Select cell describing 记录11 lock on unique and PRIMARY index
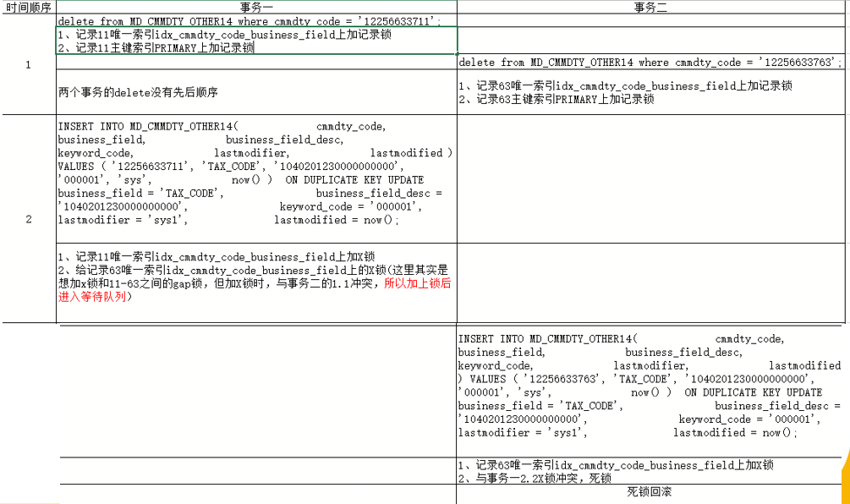Viewport: 850px width, 504px height. pos(256,41)
